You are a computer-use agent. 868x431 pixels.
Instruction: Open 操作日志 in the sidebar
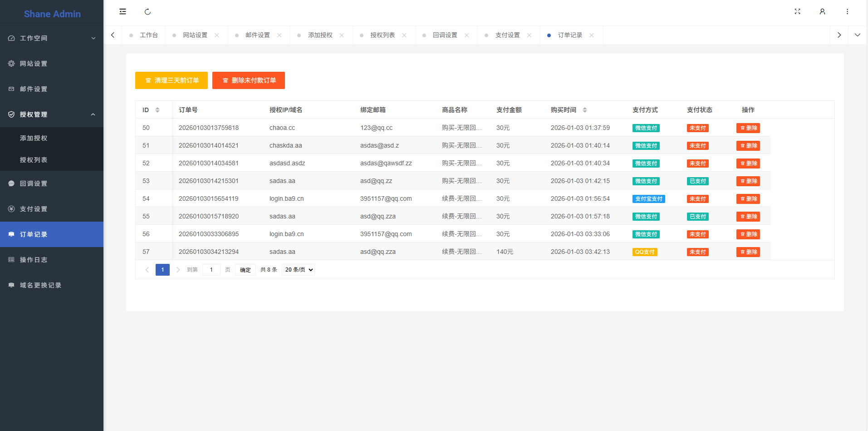coord(34,260)
